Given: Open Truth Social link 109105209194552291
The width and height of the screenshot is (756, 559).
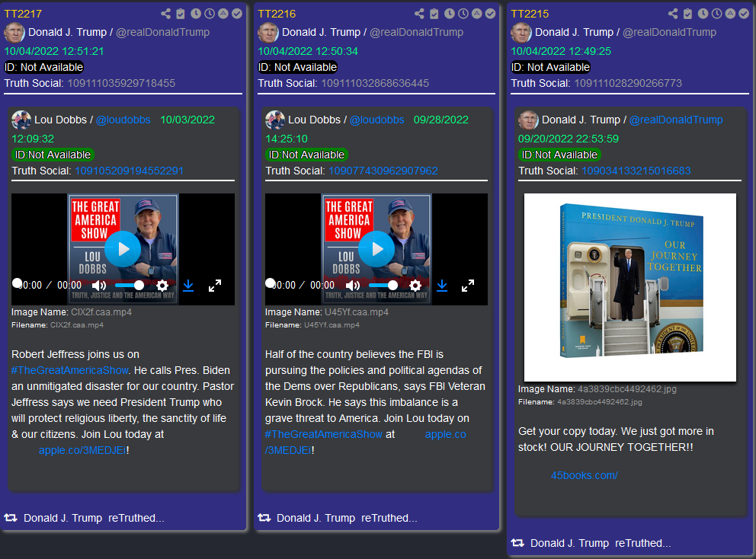Looking at the screenshot, I should point(130,171).
